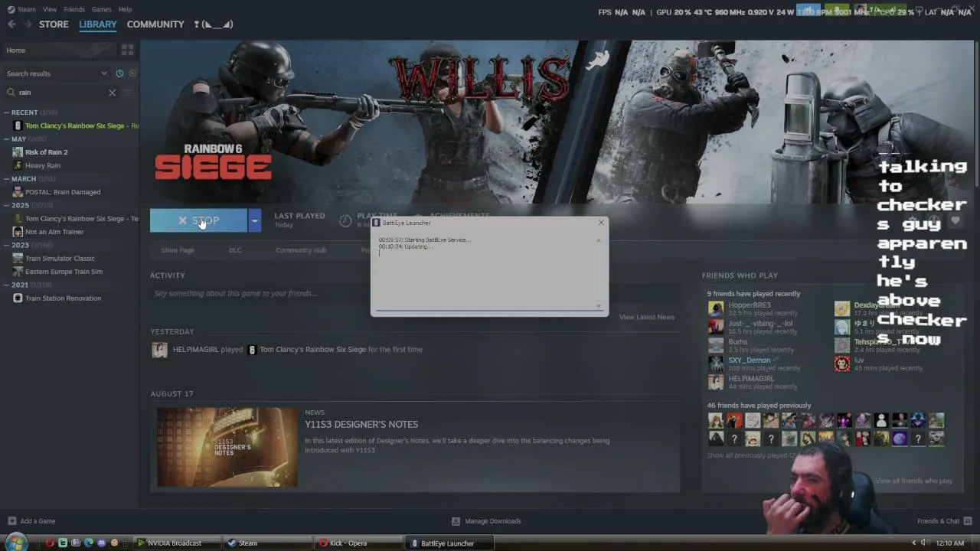Open advanced search filter options icon
Viewport: 980px width, 551px height.
[128, 93]
